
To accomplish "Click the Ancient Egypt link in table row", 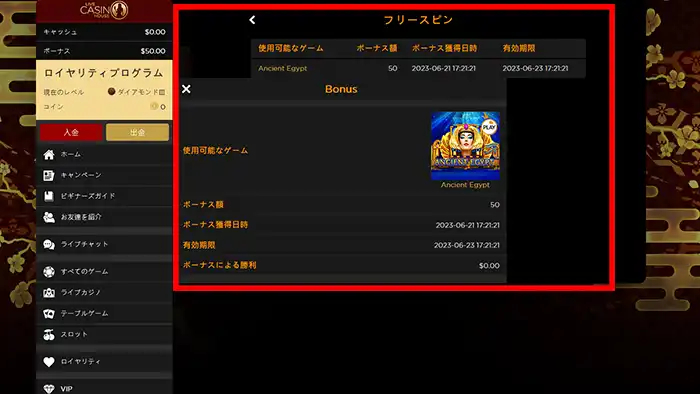I will pos(283,68).
